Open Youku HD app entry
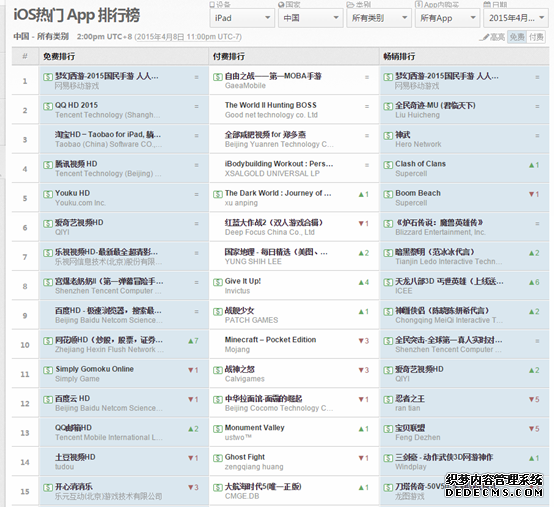This screenshot has width=554, height=507. pyautogui.click(x=72, y=193)
